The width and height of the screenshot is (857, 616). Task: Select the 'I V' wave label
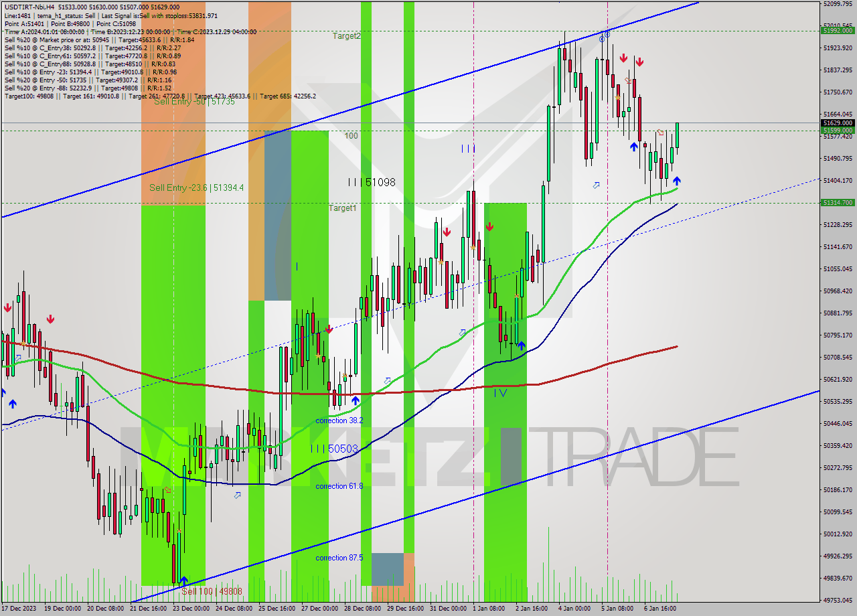point(500,393)
